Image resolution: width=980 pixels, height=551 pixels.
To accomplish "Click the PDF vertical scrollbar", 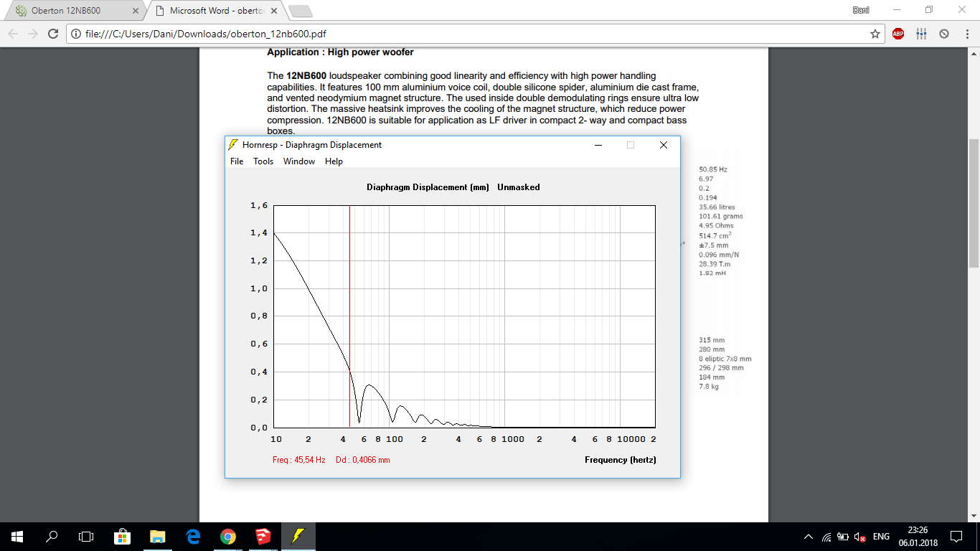I will click(x=974, y=204).
